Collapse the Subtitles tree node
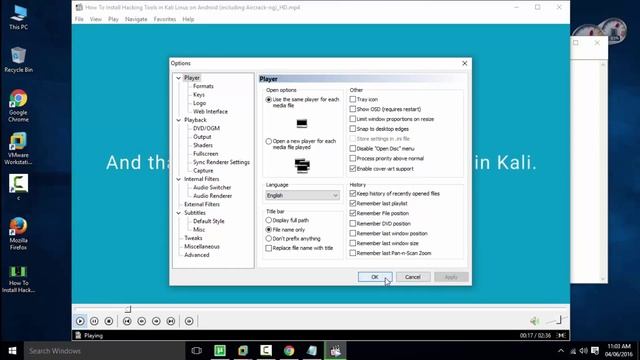Viewport: 640px width, 360px height. [178, 213]
